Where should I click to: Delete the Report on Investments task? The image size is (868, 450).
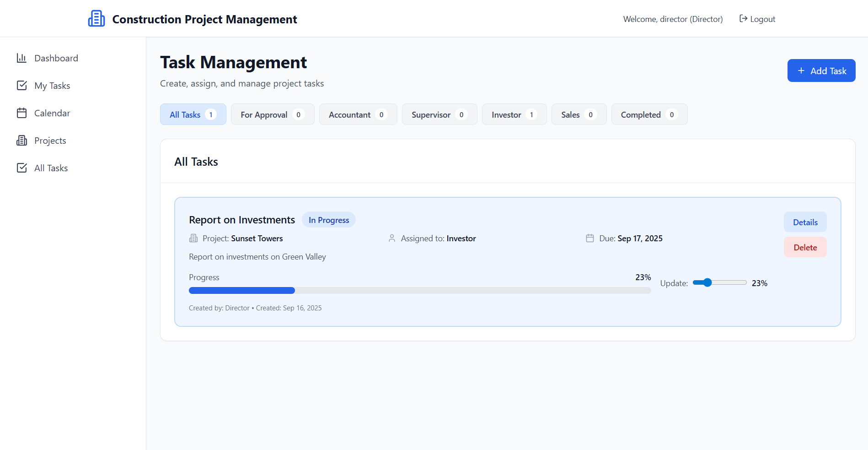pyautogui.click(x=805, y=247)
